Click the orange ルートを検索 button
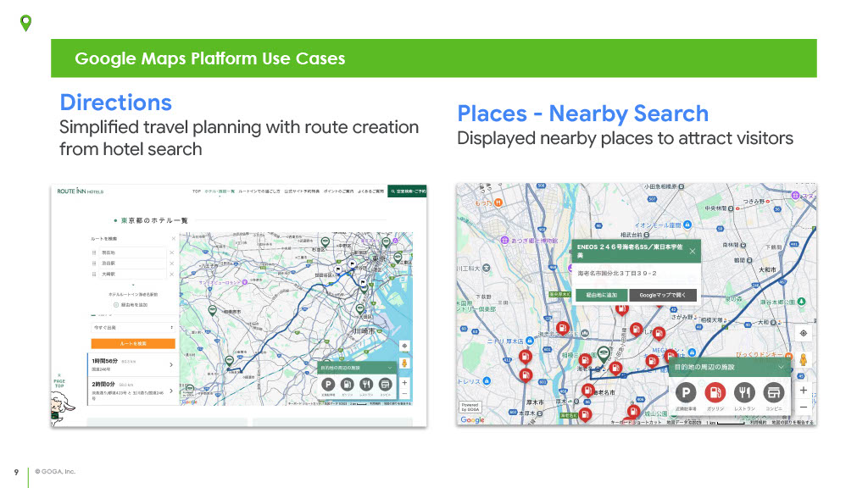 pos(133,344)
